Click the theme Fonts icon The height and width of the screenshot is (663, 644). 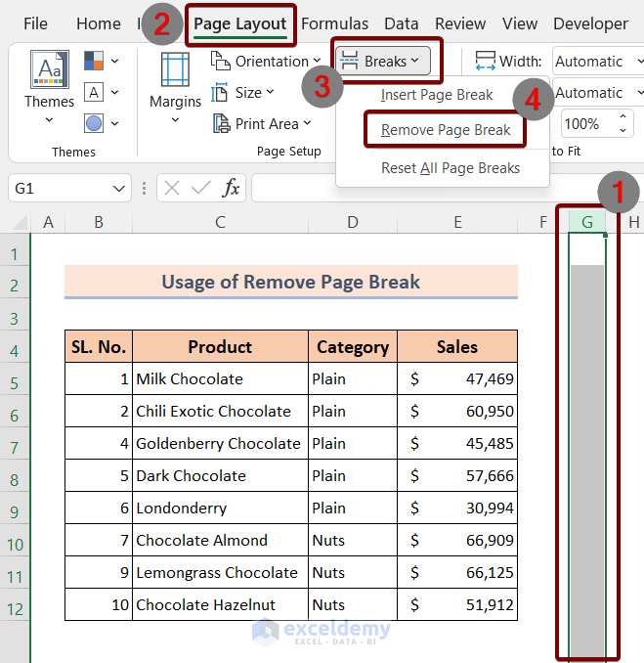[x=94, y=92]
